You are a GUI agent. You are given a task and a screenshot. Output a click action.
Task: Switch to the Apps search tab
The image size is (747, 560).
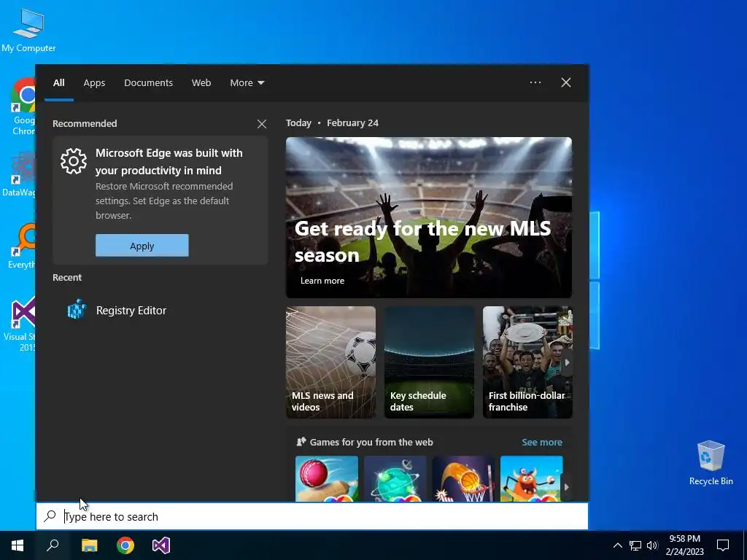click(94, 83)
